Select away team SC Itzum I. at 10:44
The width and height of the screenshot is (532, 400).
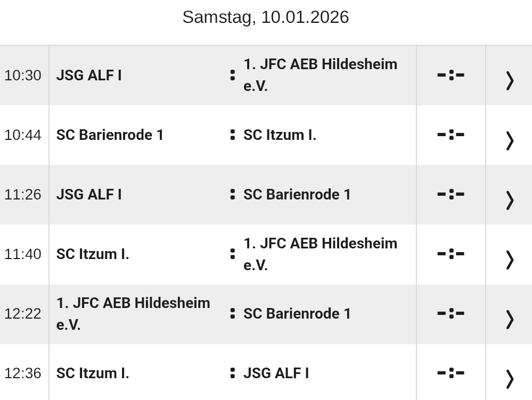(280, 135)
